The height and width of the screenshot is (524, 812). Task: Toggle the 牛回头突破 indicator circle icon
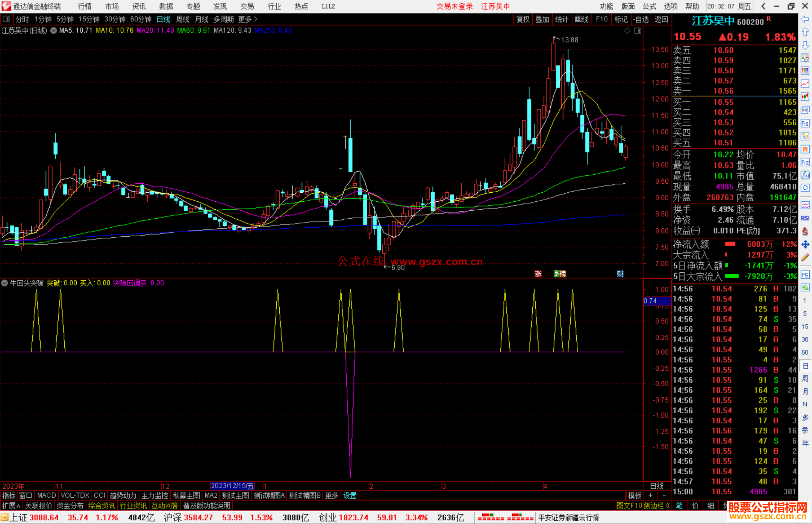[5, 283]
